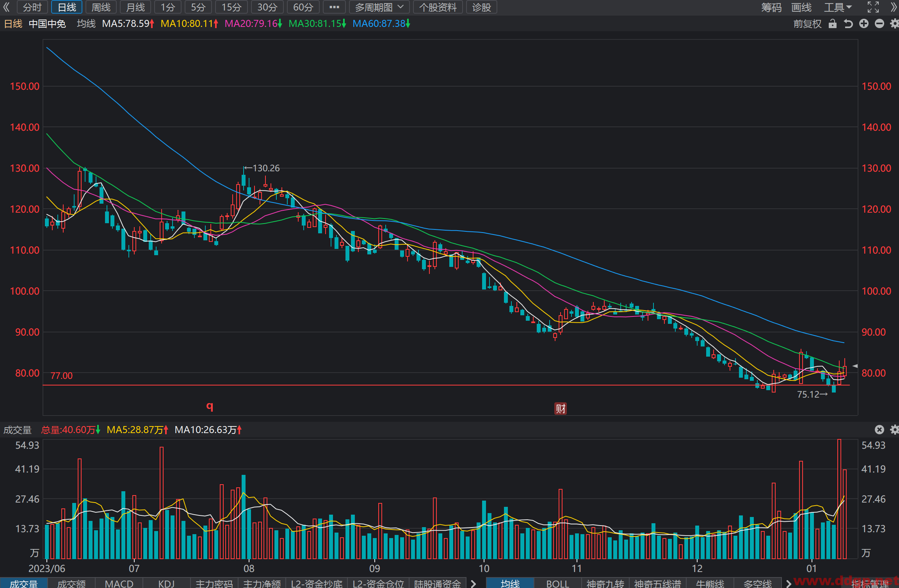Expand more periods with ellipsis button
This screenshot has width=899, height=588.
coord(334,7)
